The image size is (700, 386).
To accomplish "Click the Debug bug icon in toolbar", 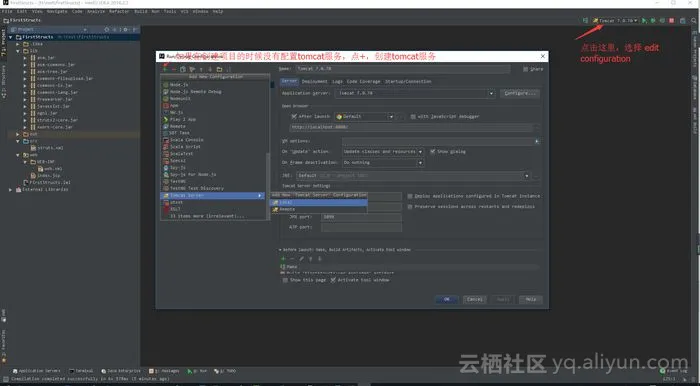I will pyautogui.click(x=653, y=21).
